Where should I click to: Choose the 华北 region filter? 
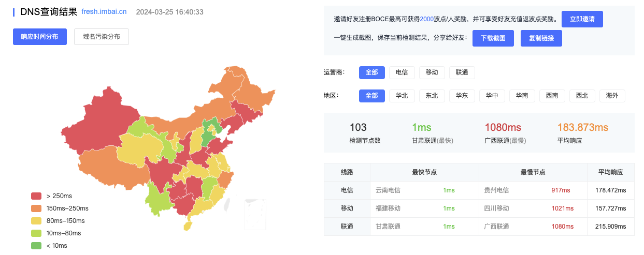click(x=402, y=96)
